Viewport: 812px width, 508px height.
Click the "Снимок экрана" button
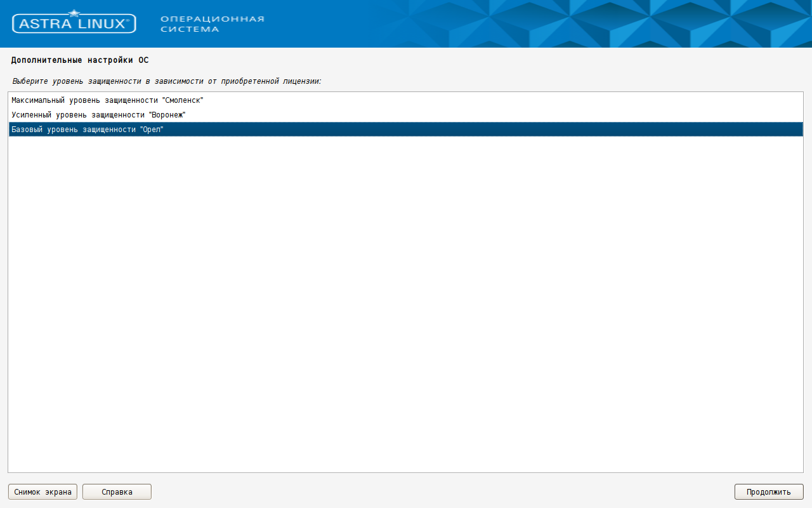coord(43,491)
